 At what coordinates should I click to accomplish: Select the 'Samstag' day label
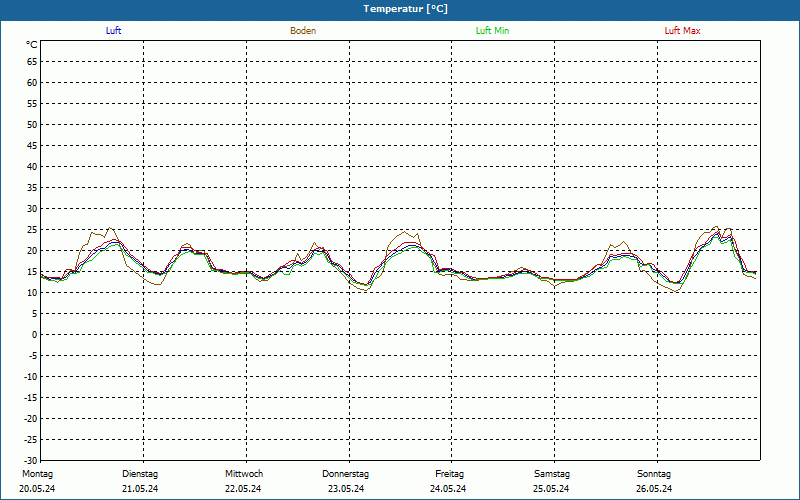tap(552, 474)
